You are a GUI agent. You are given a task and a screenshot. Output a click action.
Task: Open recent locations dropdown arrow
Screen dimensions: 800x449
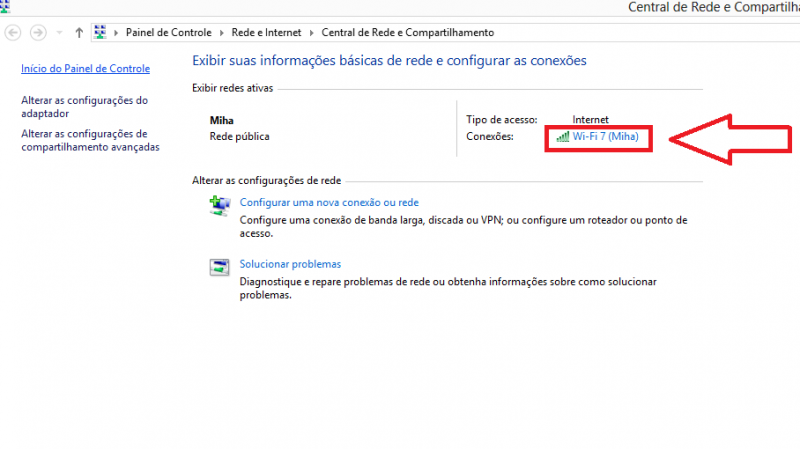point(59,34)
